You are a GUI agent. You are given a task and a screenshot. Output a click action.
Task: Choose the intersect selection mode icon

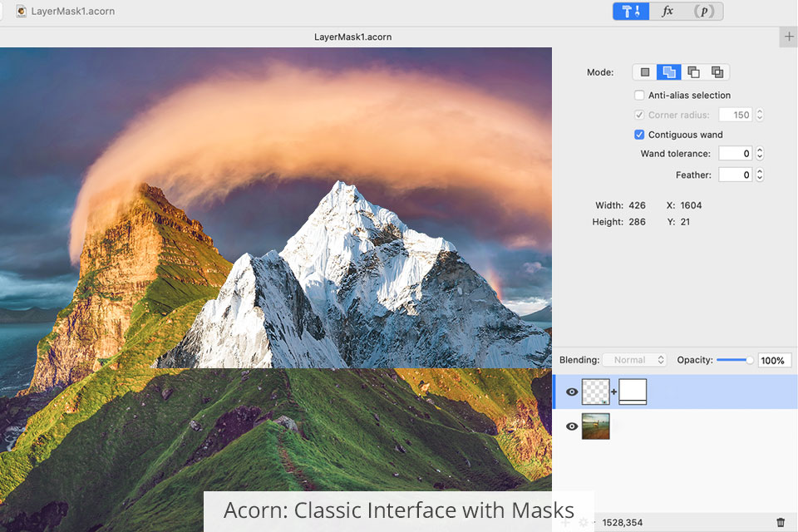pyautogui.click(x=717, y=72)
